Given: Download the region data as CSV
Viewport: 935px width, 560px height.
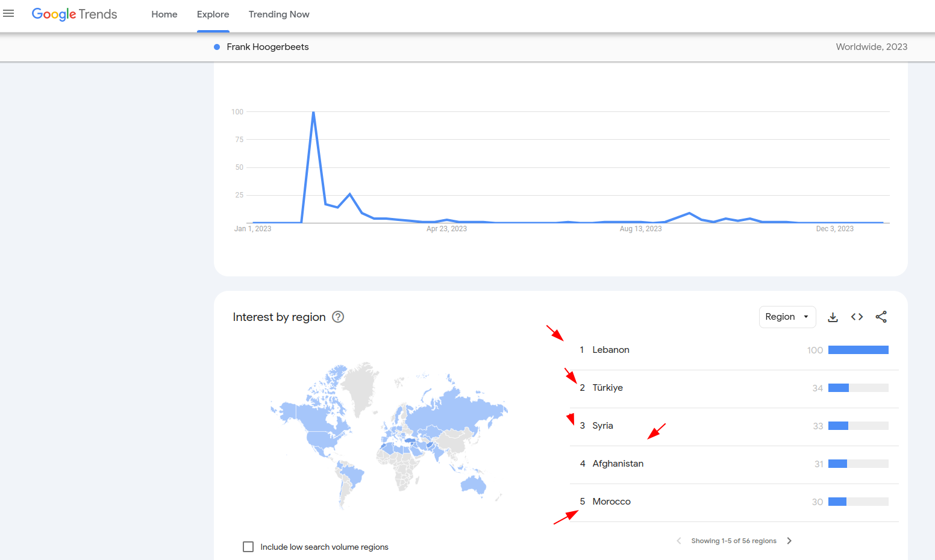Looking at the screenshot, I should pyautogui.click(x=833, y=317).
